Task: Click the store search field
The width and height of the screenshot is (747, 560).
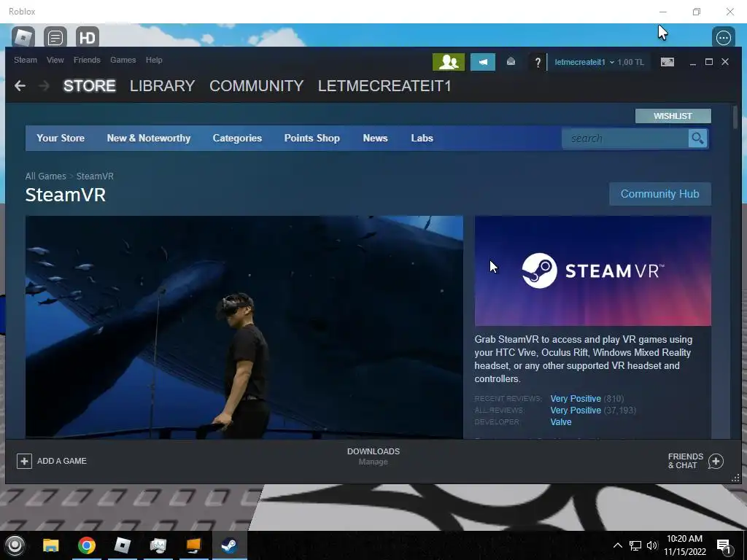Action: [x=625, y=138]
